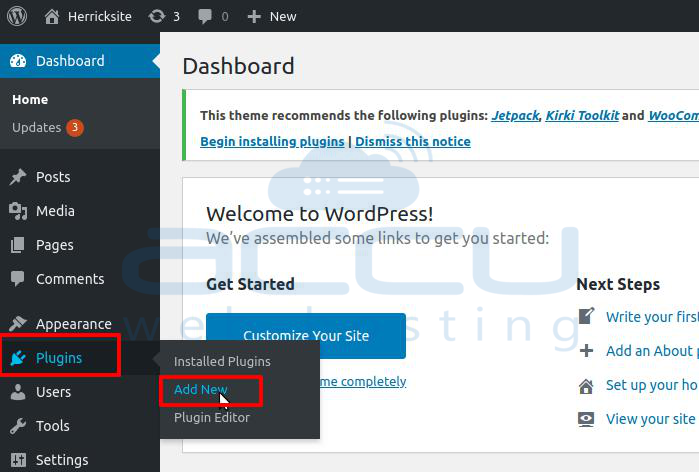Open the Herricksite site name link
Screen dimensions: 699x472
point(100,16)
